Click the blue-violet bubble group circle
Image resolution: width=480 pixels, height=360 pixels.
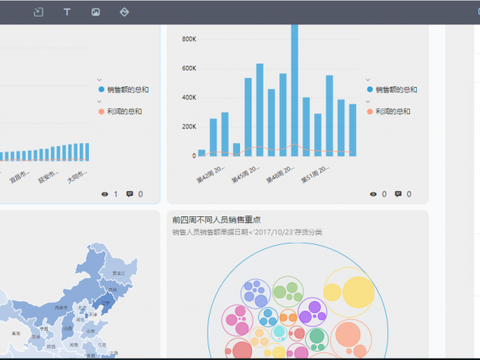pos(255,294)
